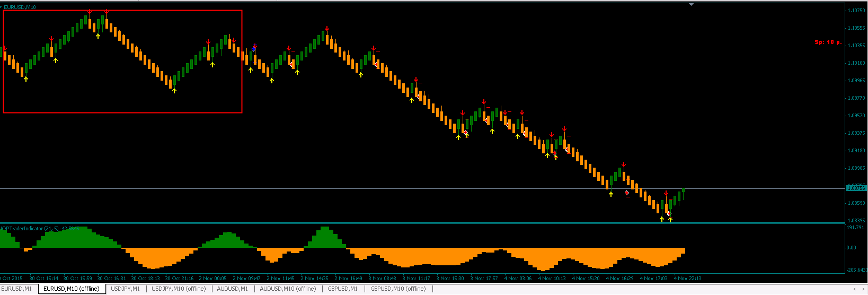Click the '30 Oct 15:14' time label

pyautogui.click(x=44, y=278)
